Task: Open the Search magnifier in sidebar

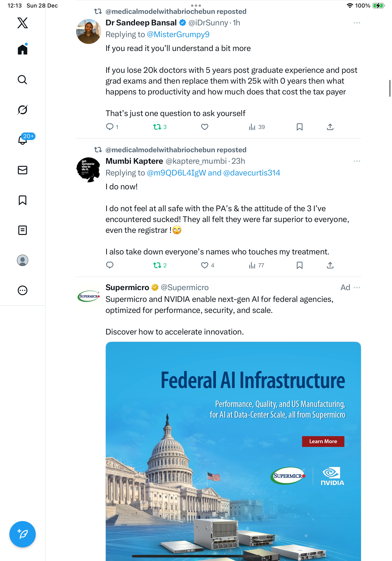Action: coord(23,80)
